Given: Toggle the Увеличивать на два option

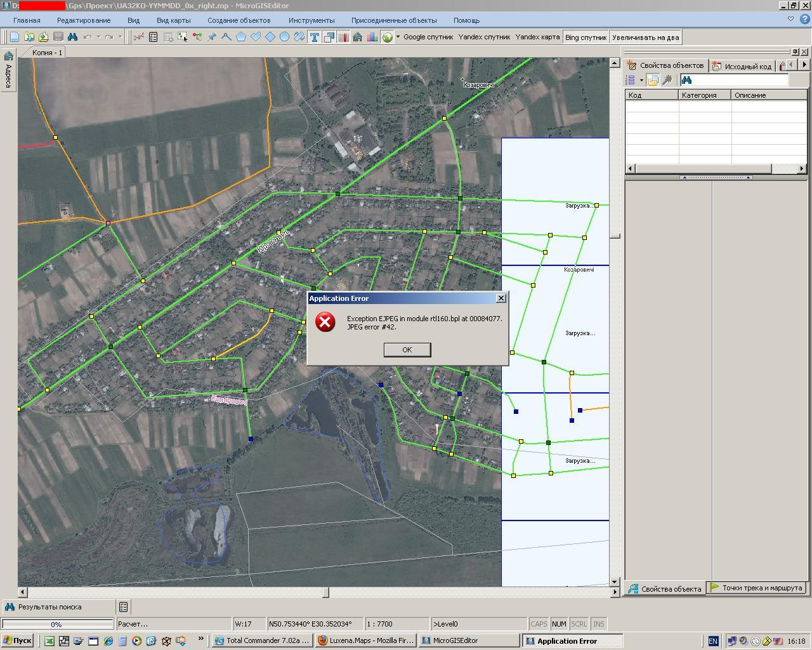Looking at the screenshot, I should coord(645,37).
